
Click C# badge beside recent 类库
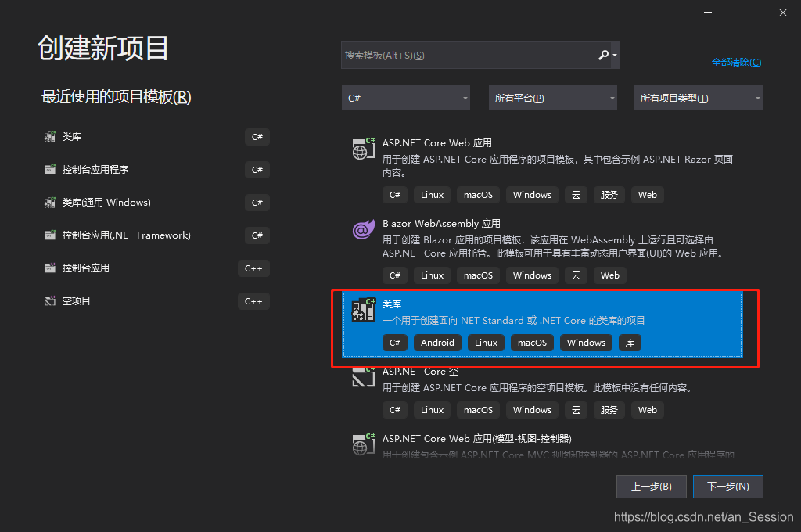pos(257,137)
